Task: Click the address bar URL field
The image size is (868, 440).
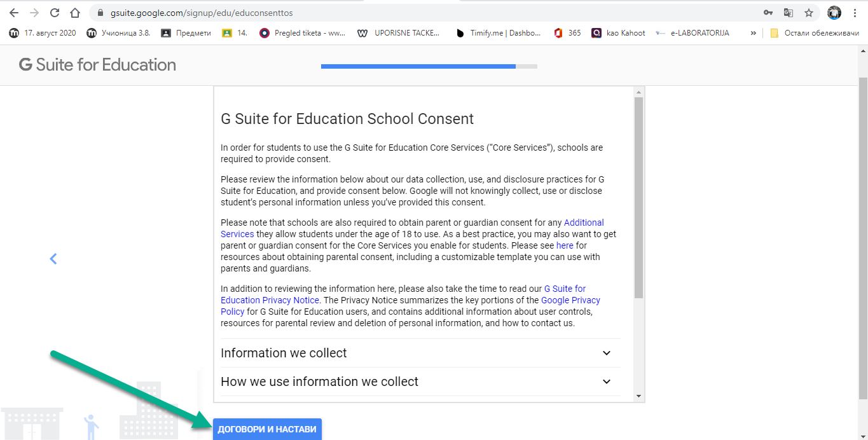Action: point(382,13)
